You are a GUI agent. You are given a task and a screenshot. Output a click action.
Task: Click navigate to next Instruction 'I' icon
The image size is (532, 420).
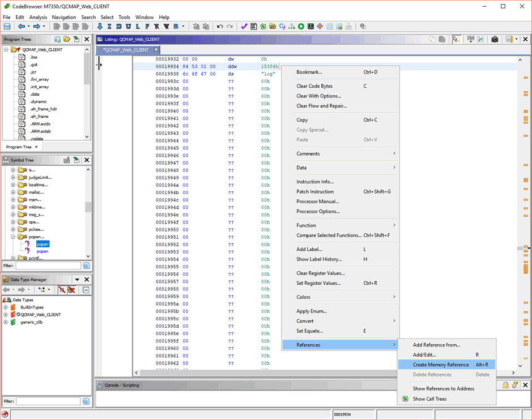pos(109,27)
